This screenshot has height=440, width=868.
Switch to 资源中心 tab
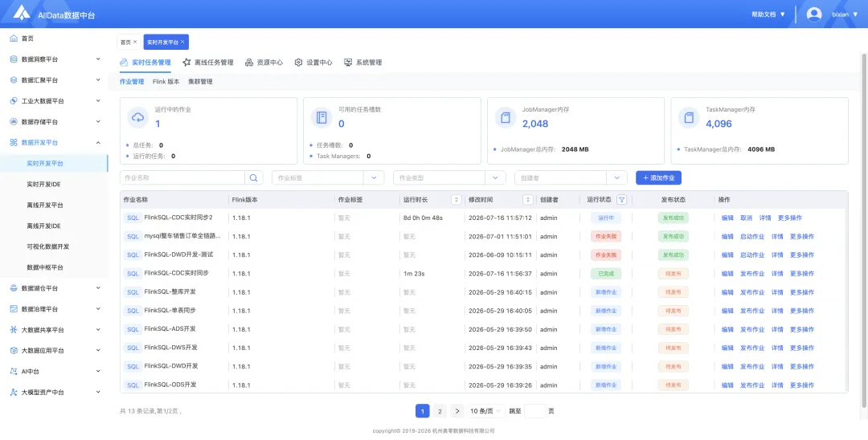(264, 63)
